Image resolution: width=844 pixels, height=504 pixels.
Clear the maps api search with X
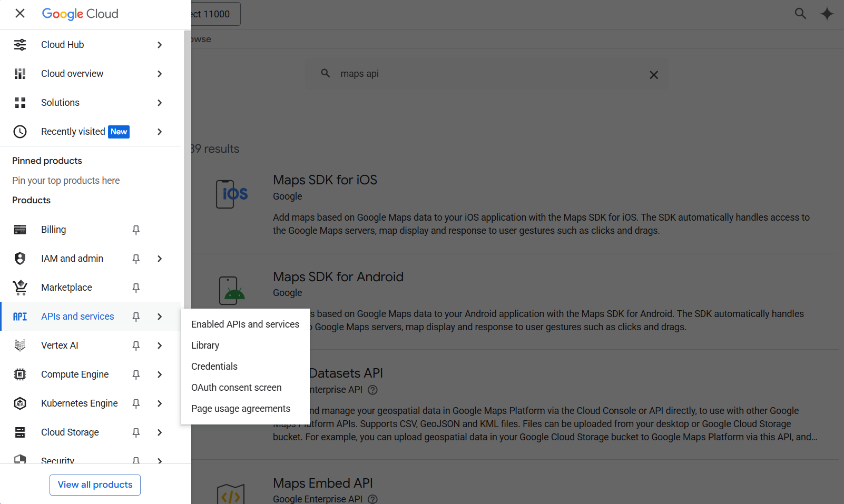click(x=654, y=75)
